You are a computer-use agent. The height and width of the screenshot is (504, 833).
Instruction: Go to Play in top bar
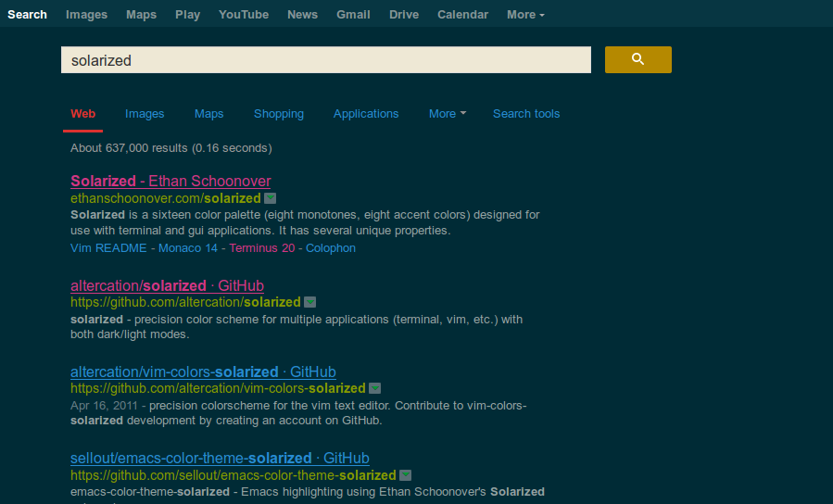click(x=187, y=15)
